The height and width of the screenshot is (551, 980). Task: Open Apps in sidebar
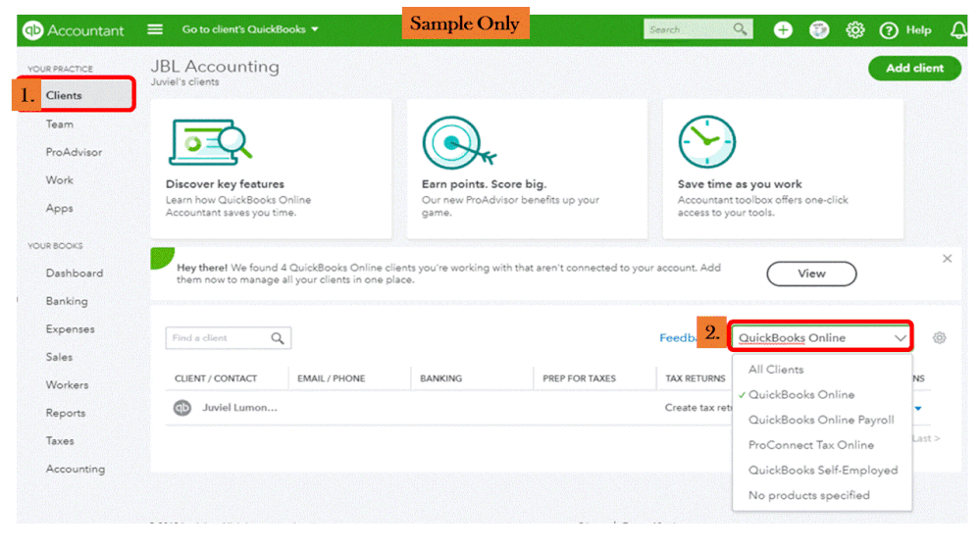(60, 208)
